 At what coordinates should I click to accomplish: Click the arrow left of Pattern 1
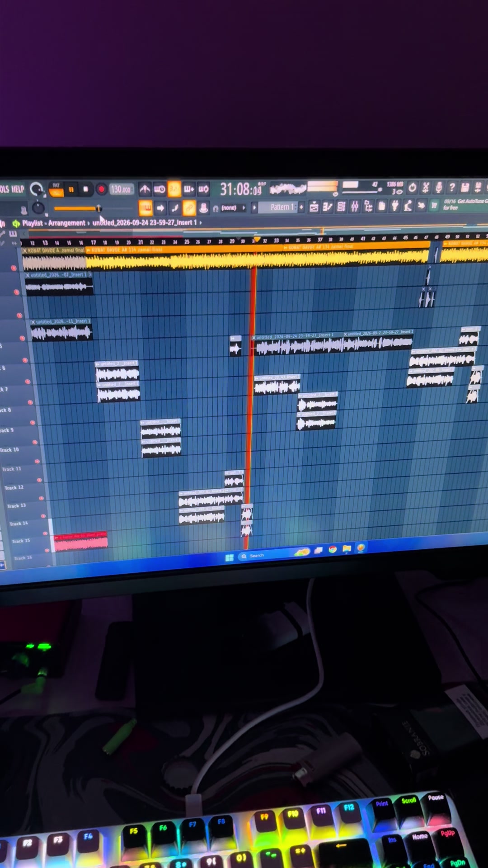(x=254, y=208)
